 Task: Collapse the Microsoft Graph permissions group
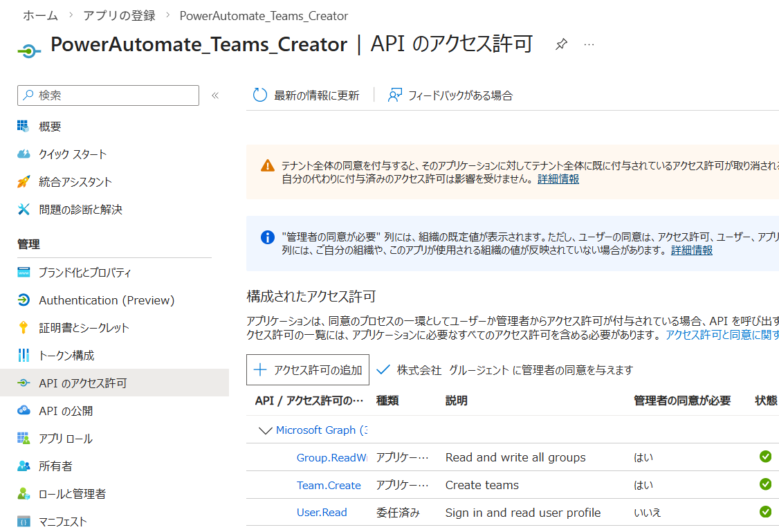[264, 430]
